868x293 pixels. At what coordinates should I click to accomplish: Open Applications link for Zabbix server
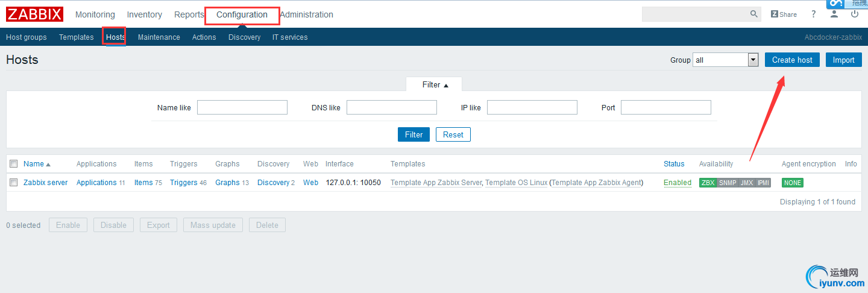coord(96,183)
